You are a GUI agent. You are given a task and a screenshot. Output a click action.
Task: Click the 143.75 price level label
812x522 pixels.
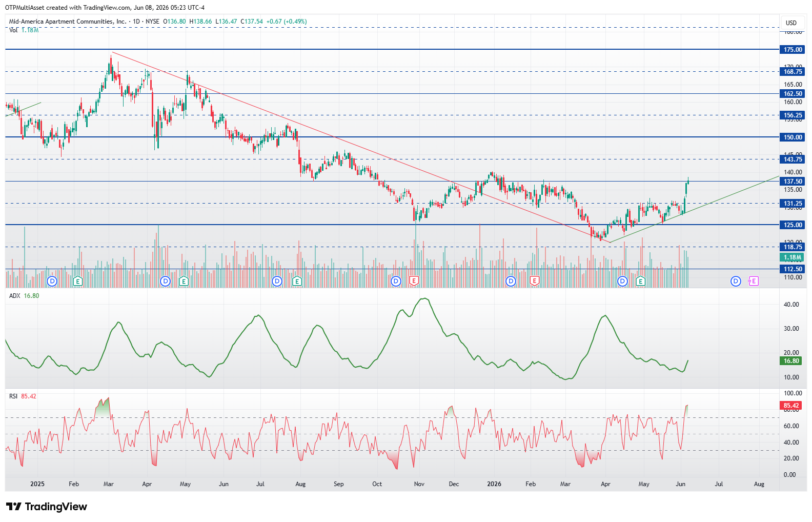(x=793, y=159)
